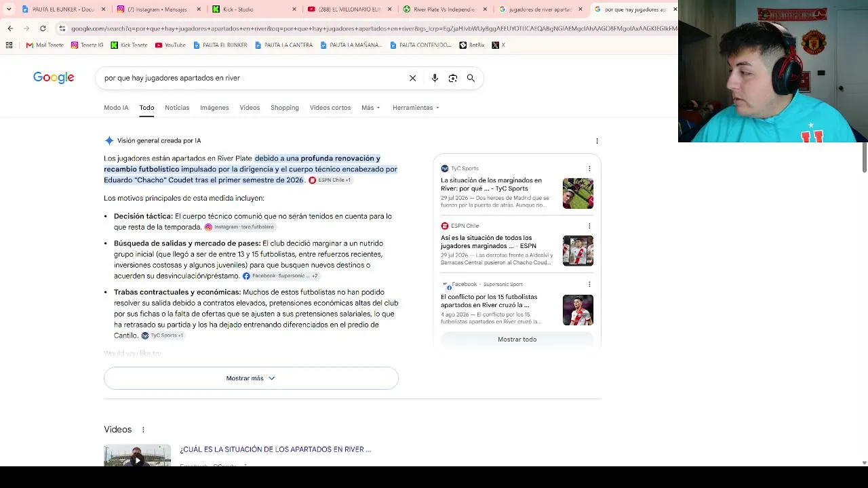Select the Videos search filter tab
The height and width of the screenshot is (488, 868).
tap(250, 108)
